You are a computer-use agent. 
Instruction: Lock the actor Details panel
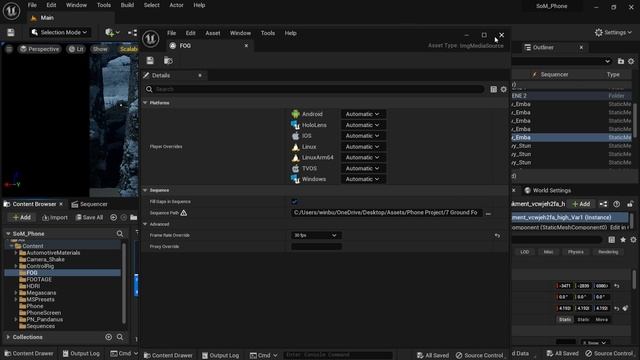click(x=630, y=204)
